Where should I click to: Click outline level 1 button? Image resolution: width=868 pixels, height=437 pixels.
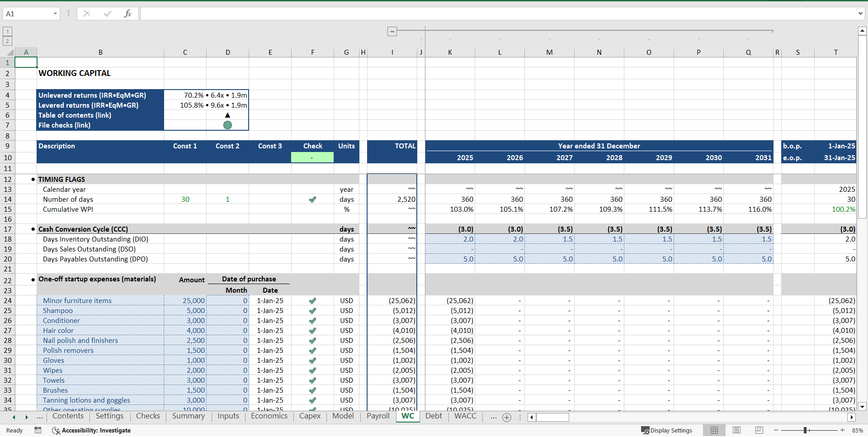pos(7,31)
